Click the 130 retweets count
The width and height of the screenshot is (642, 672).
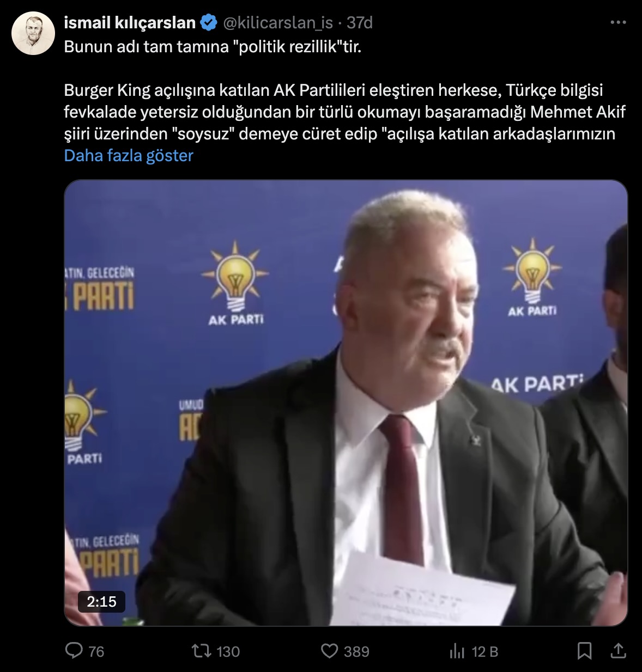pos(228,651)
